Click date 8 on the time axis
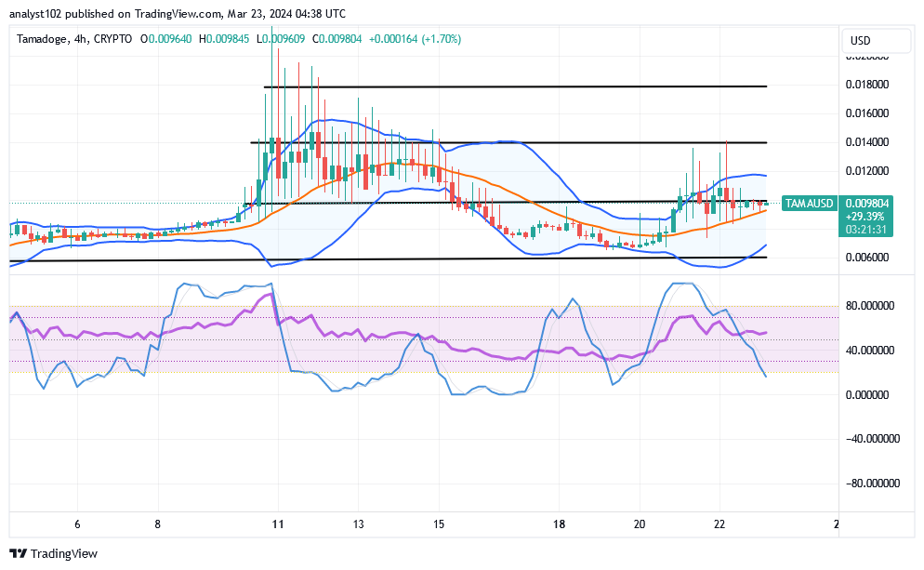This screenshot has height=570, width=924. [157, 524]
